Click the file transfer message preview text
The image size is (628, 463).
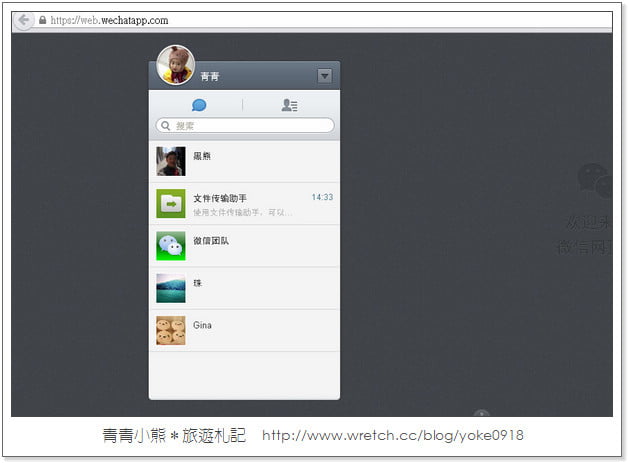point(242,212)
